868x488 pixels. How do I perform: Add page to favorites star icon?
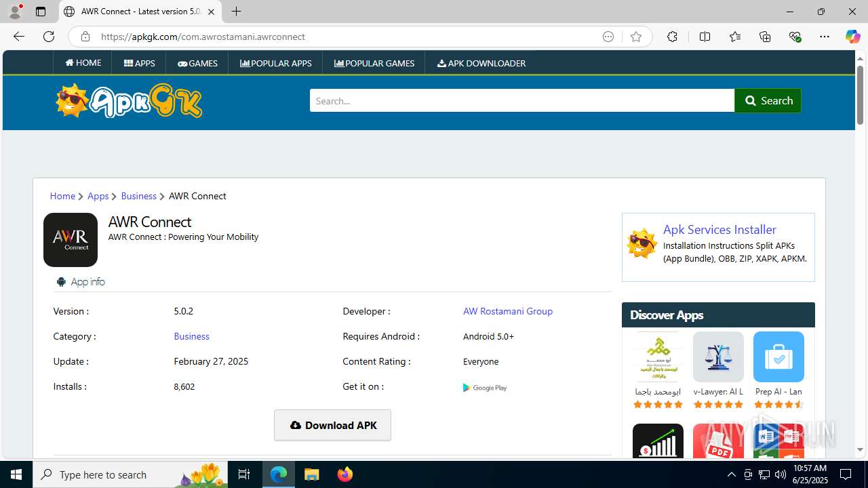pyautogui.click(x=635, y=37)
